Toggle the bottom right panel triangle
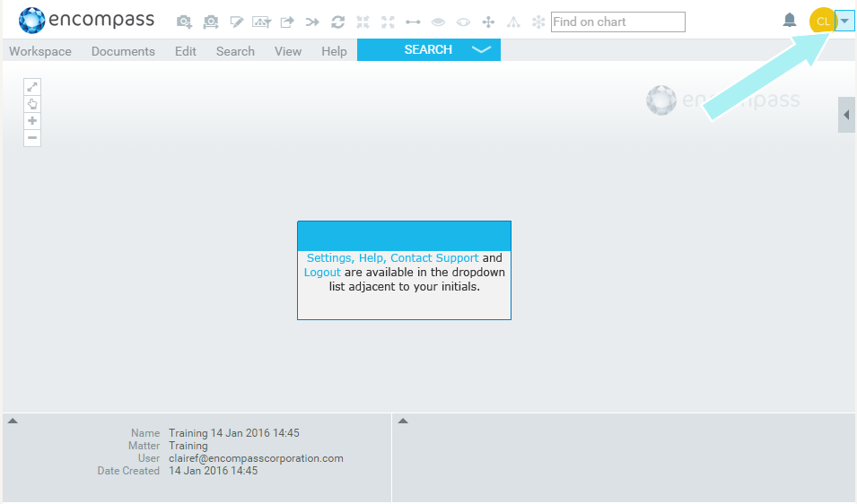Viewport: 857px width, 504px height. pos(403,421)
